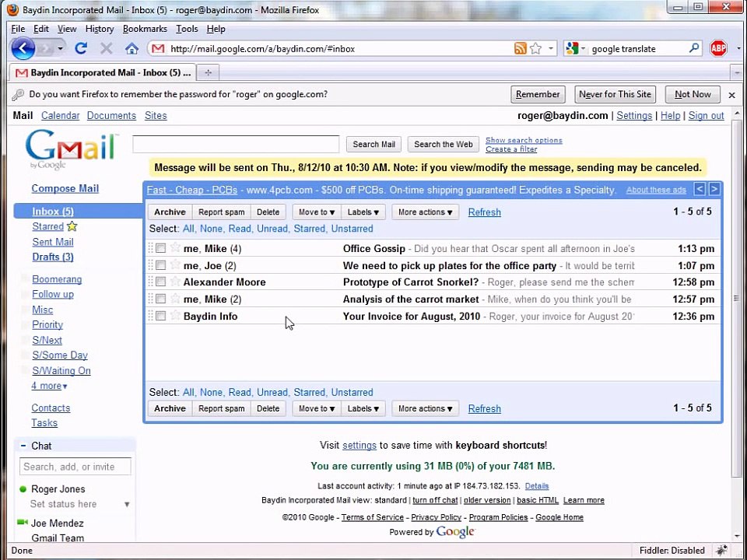Tick the carrot market analysis checkbox
747x560 pixels.
160,299
